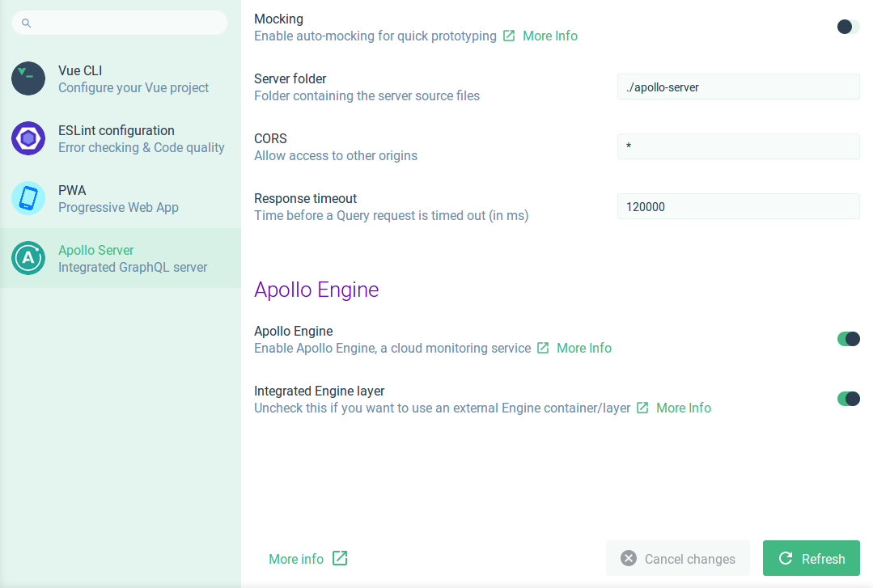Turn off Integrated Engine layer switch
Viewport: 873px width, 588px height.
click(x=849, y=399)
